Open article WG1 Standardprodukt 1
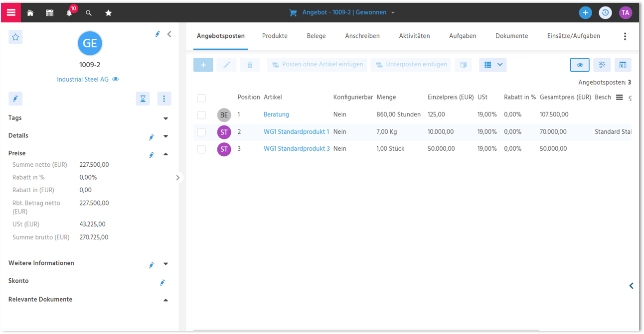The height and width of the screenshot is (334, 644). coord(297,132)
